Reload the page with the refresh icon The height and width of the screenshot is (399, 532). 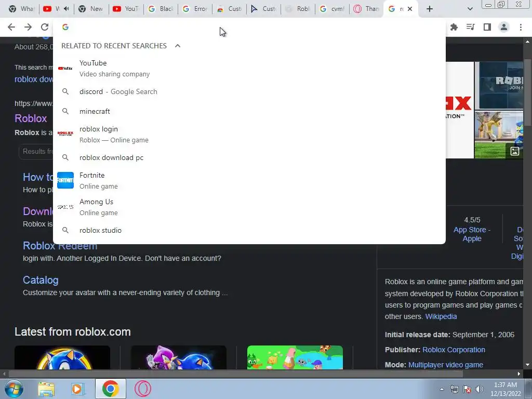pos(45,27)
